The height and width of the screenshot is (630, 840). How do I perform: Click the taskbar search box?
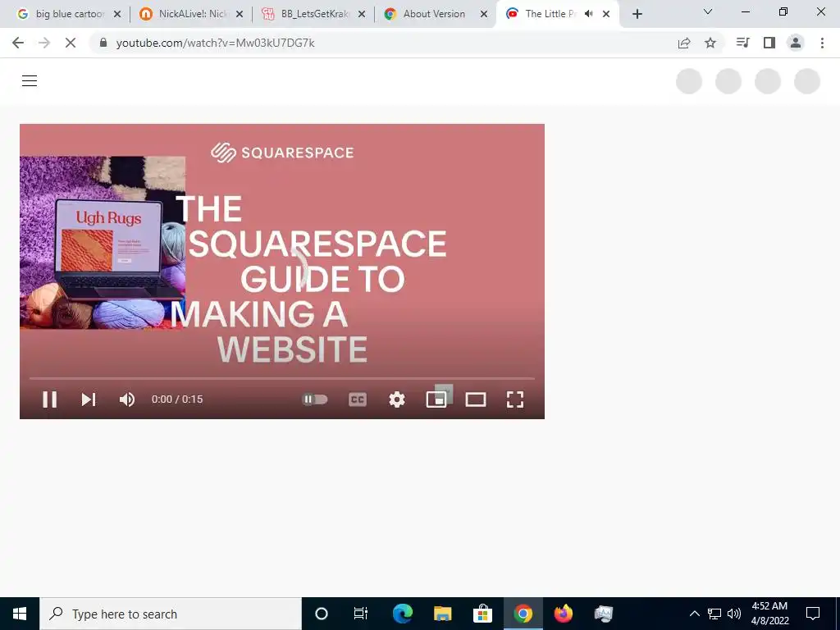pos(171,614)
